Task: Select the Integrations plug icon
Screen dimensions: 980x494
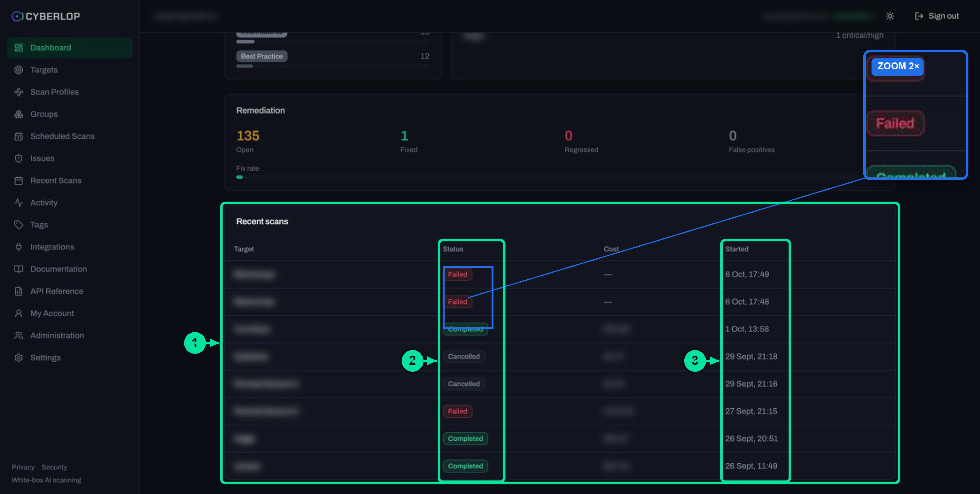Action: 18,247
